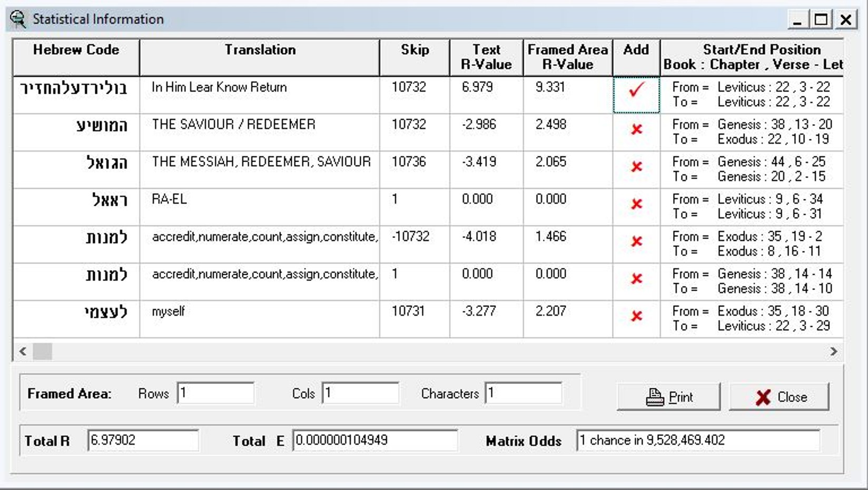This screenshot has width=868, height=490.
Task: Select the Total R value field
Action: (143, 441)
